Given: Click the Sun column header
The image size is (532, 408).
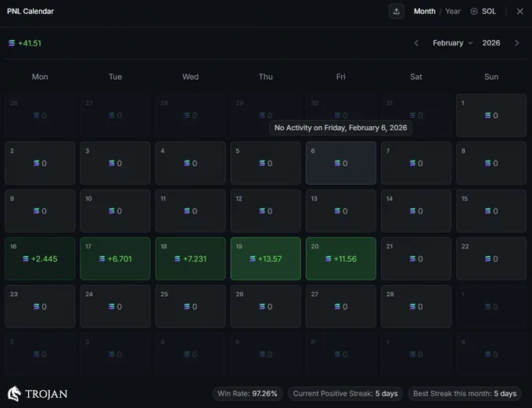Looking at the screenshot, I should click(491, 77).
